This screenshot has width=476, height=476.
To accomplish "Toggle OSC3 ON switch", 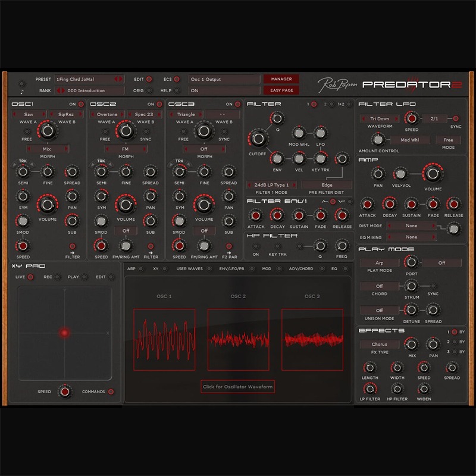I will (237, 104).
